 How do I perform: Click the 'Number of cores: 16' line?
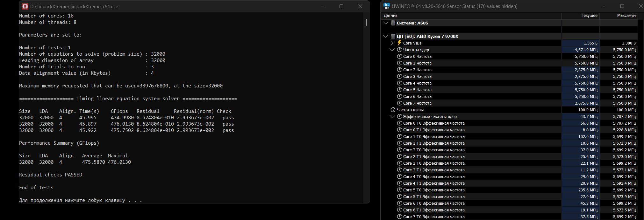(x=46, y=16)
